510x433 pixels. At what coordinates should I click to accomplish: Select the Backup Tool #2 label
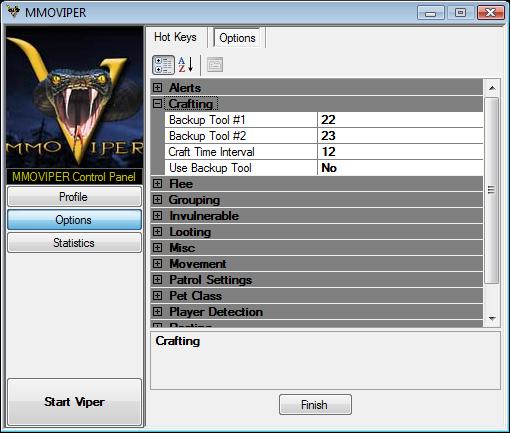tap(207, 136)
